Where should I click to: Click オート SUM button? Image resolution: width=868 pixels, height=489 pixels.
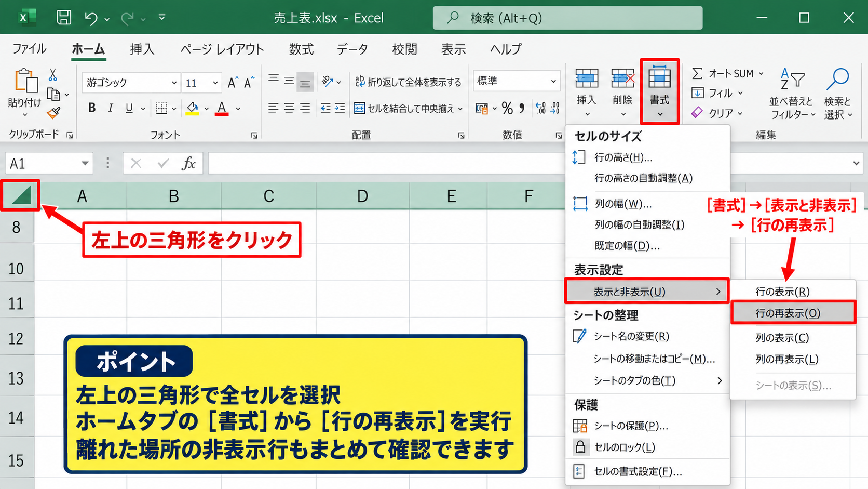pos(728,73)
